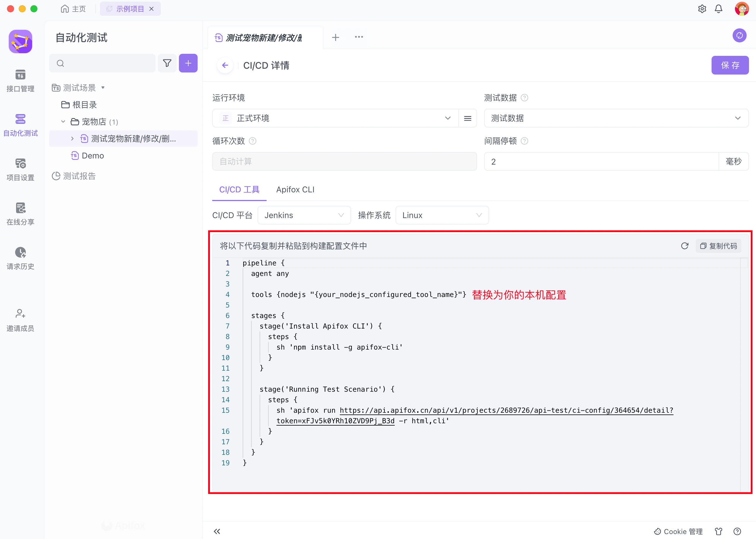Open 请求历史 sidebar icon
The image size is (756, 539).
(x=20, y=258)
